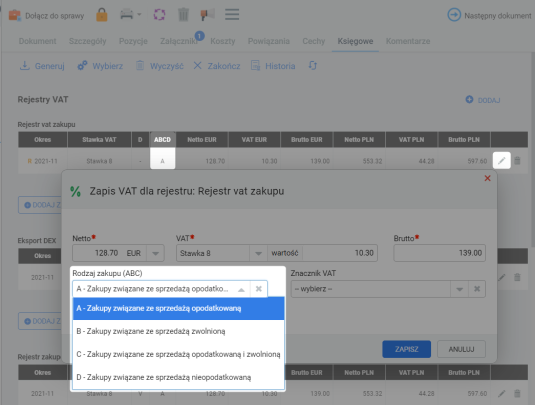Open the Stawka 8 VAT rate dropdown
Image resolution: width=535 pixels, height=405 pixels.
click(258, 253)
